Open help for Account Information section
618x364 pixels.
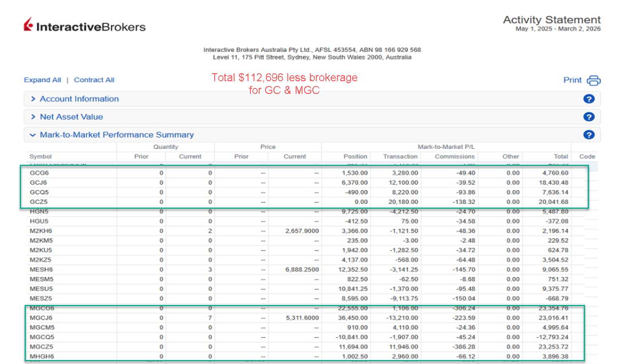[x=589, y=99]
